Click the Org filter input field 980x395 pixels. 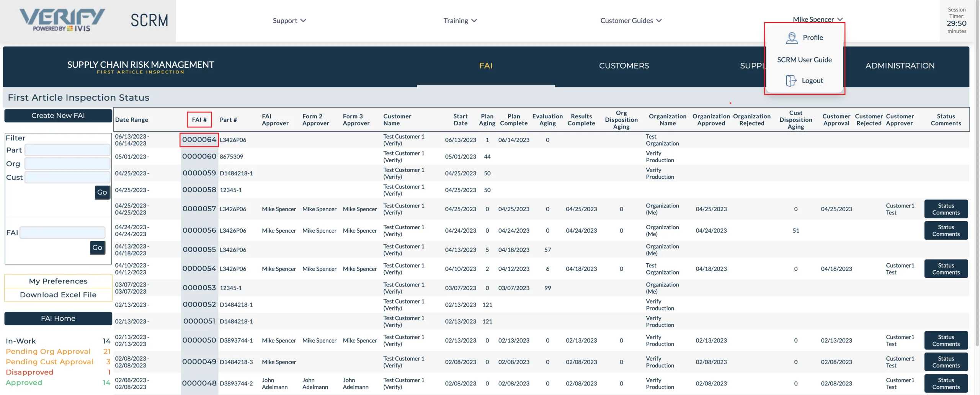point(68,164)
